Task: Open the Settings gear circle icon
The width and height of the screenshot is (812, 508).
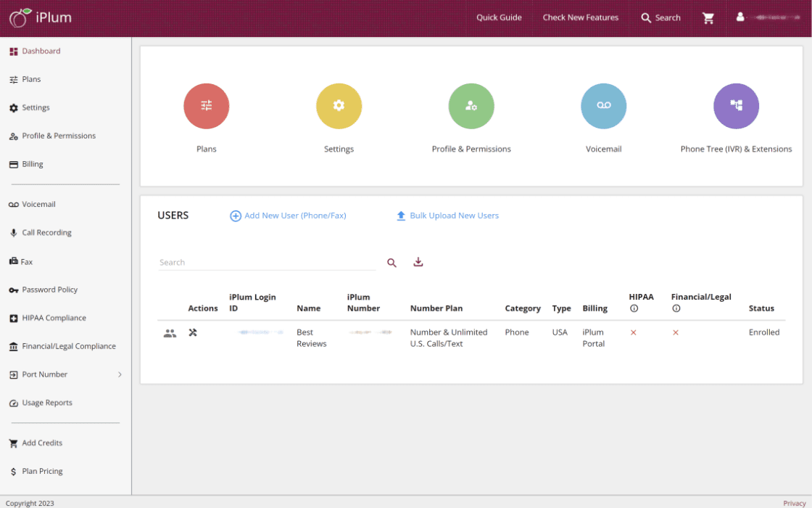Action: coord(338,106)
